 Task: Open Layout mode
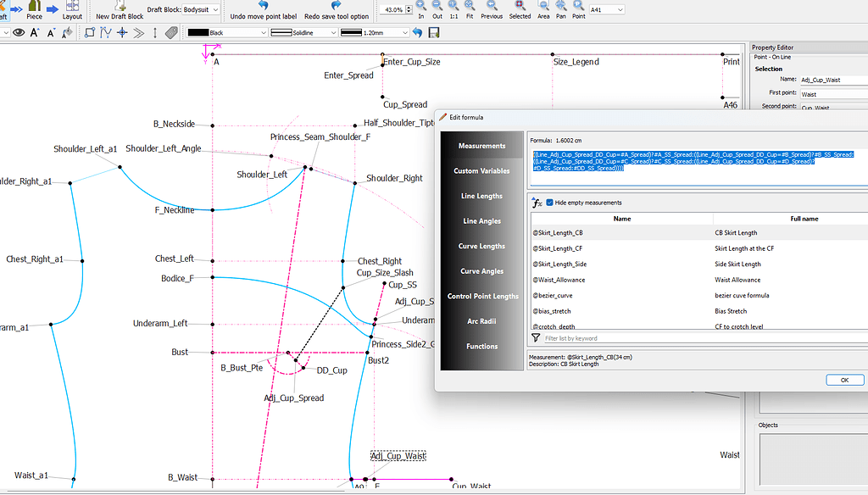72,9
